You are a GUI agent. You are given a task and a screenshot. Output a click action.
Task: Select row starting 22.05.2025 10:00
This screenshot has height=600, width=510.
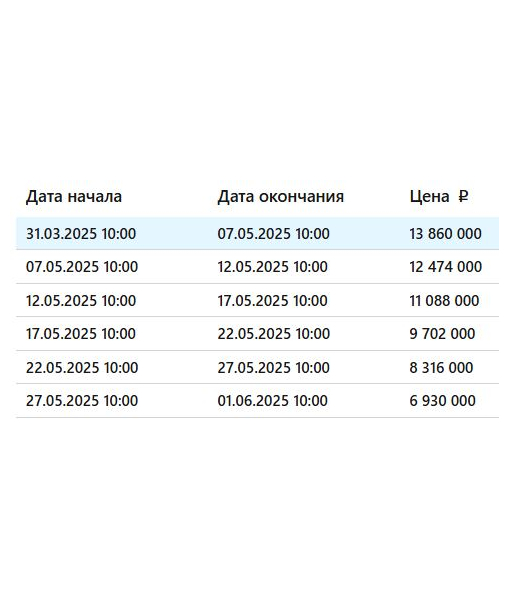tap(257, 367)
